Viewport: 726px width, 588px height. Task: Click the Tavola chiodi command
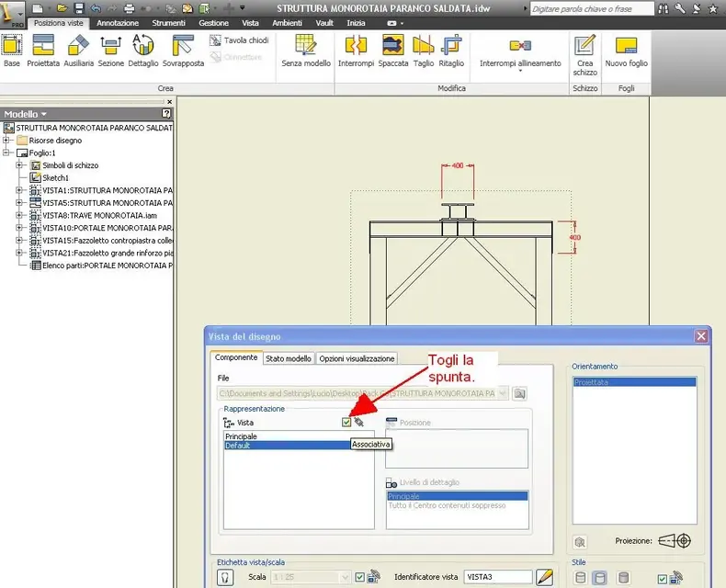pyautogui.click(x=239, y=40)
